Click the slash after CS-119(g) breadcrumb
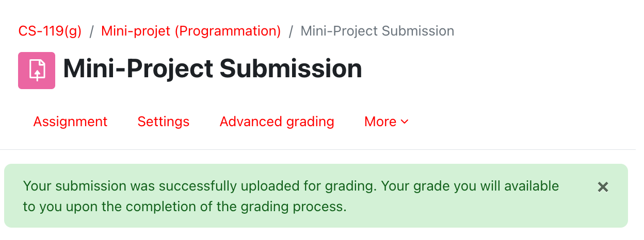Viewport: 644px width, 240px height. point(91,31)
